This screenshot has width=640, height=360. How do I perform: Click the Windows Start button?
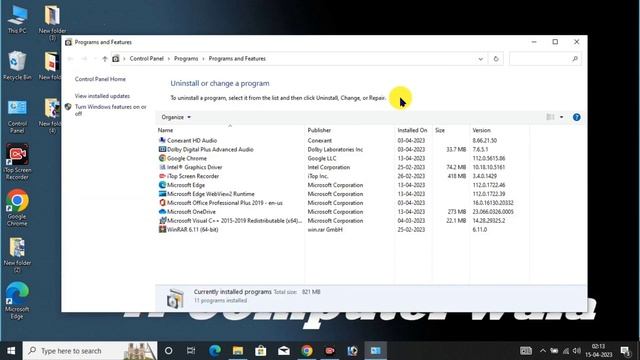click(11, 351)
